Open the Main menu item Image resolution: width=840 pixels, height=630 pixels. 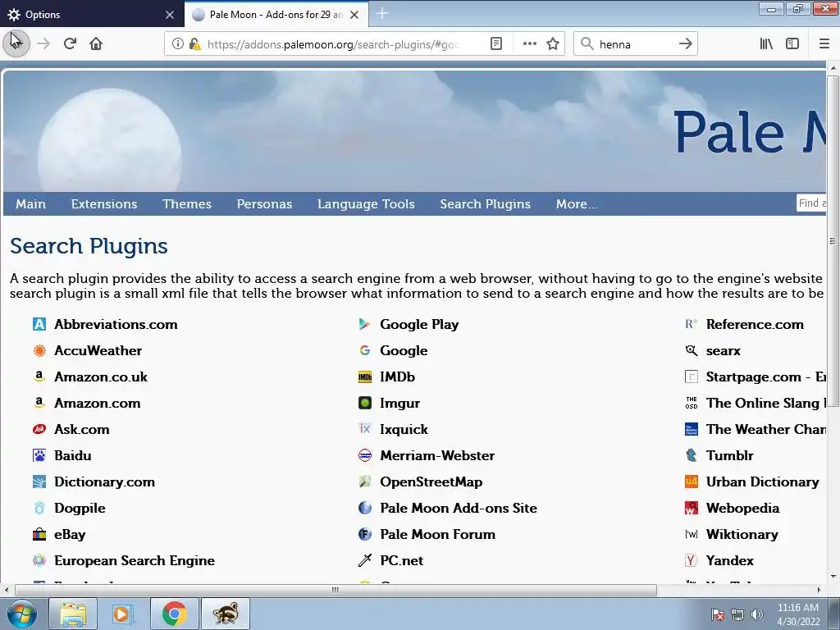click(30, 204)
